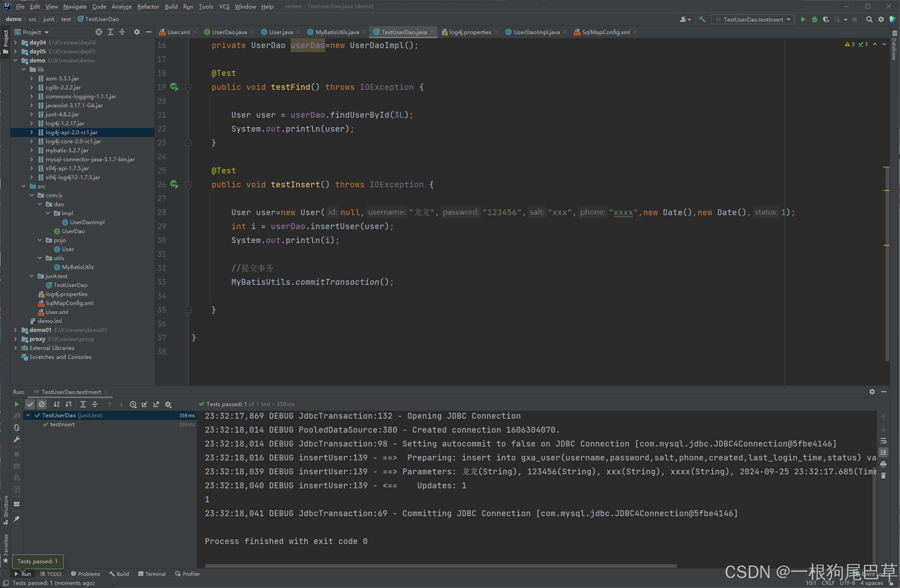Screen dimensions: 900x588
Task: Click the Search Everywhere magnifier icon
Action: pos(869,19)
